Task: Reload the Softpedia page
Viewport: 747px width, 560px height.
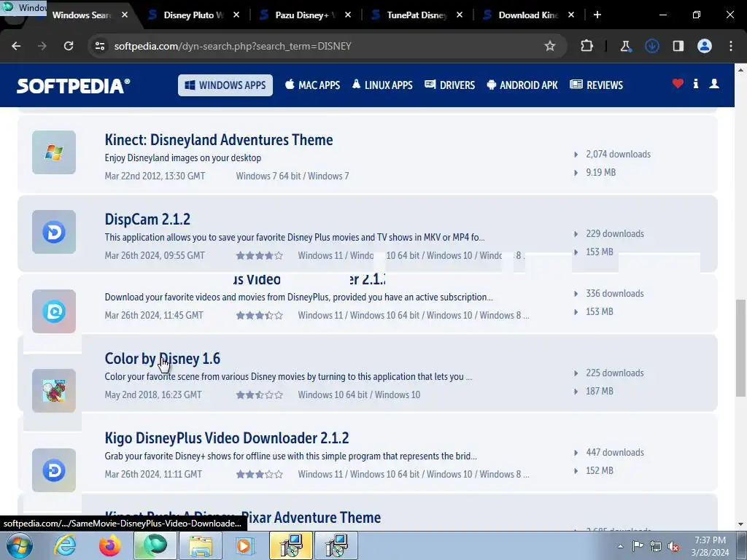Action: (x=69, y=46)
